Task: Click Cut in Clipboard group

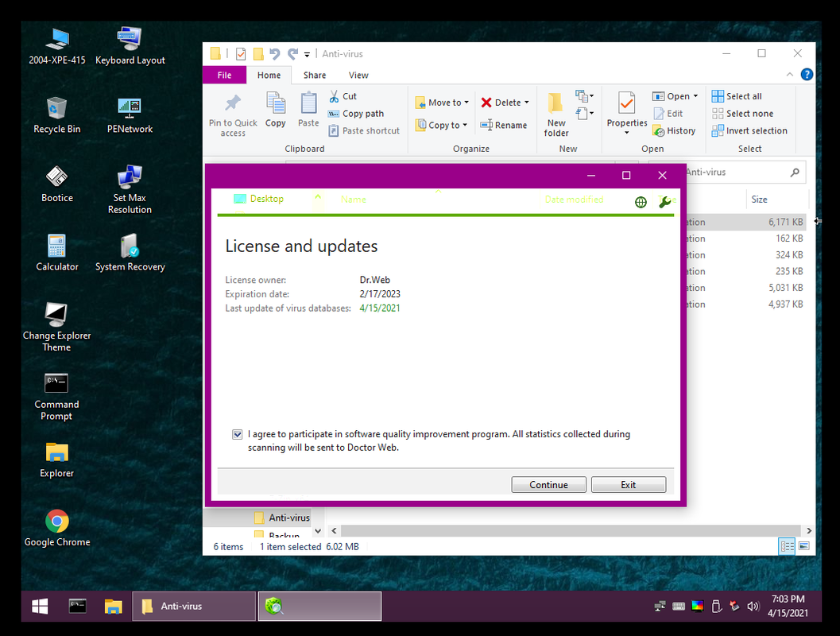Action: (x=343, y=96)
